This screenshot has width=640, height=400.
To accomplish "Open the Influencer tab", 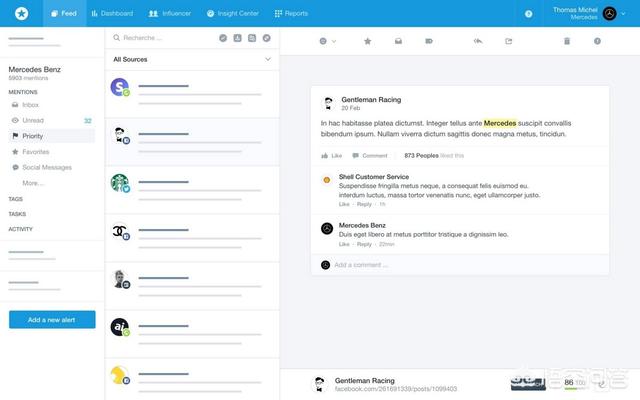I will click(x=170, y=13).
